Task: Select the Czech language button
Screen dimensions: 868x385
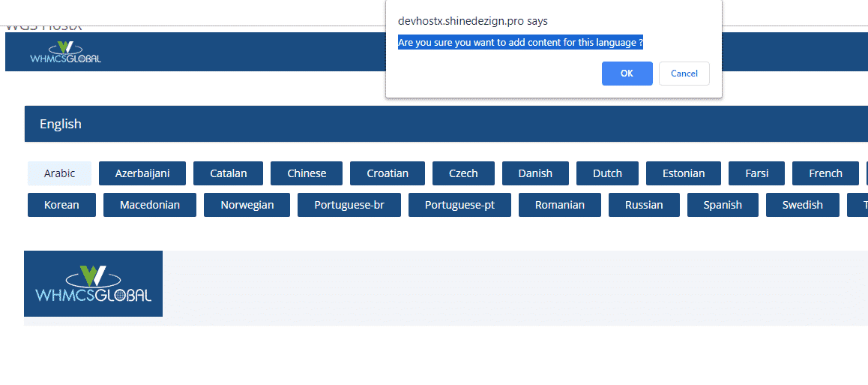Action: click(x=463, y=173)
